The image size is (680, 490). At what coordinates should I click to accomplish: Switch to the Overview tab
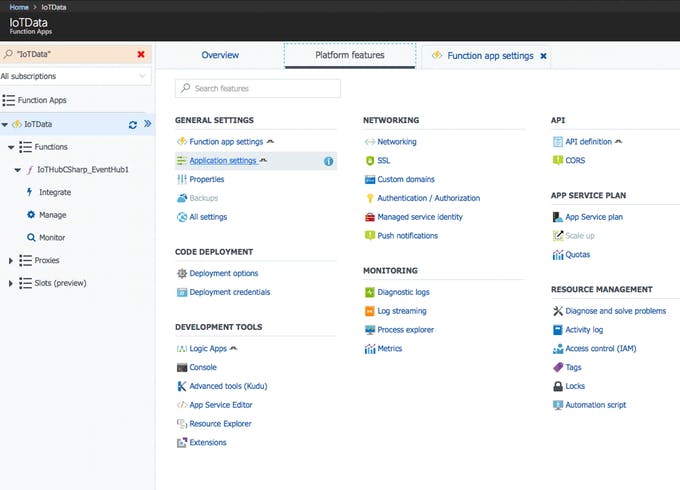[x=220, y=56]
